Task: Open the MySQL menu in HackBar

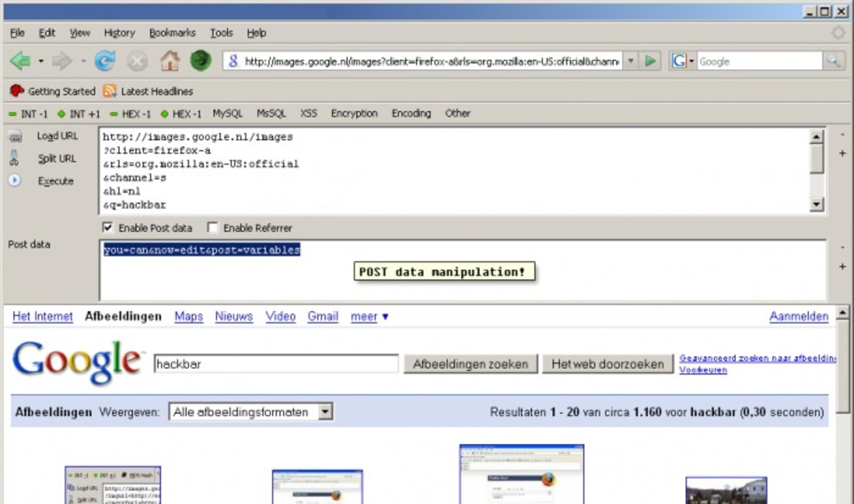Action: [227, 113]
